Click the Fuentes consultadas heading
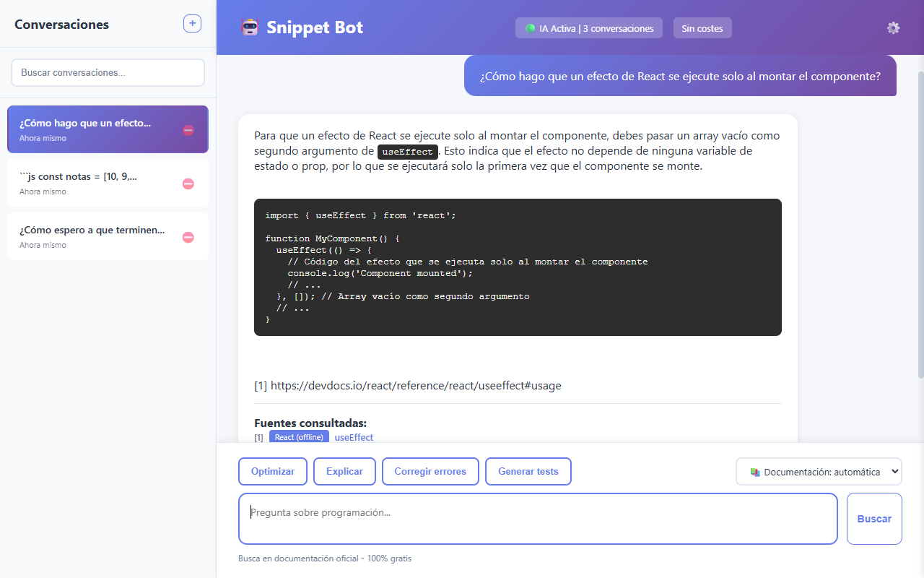The image size is (924, 578). click(x=310, y=423)
